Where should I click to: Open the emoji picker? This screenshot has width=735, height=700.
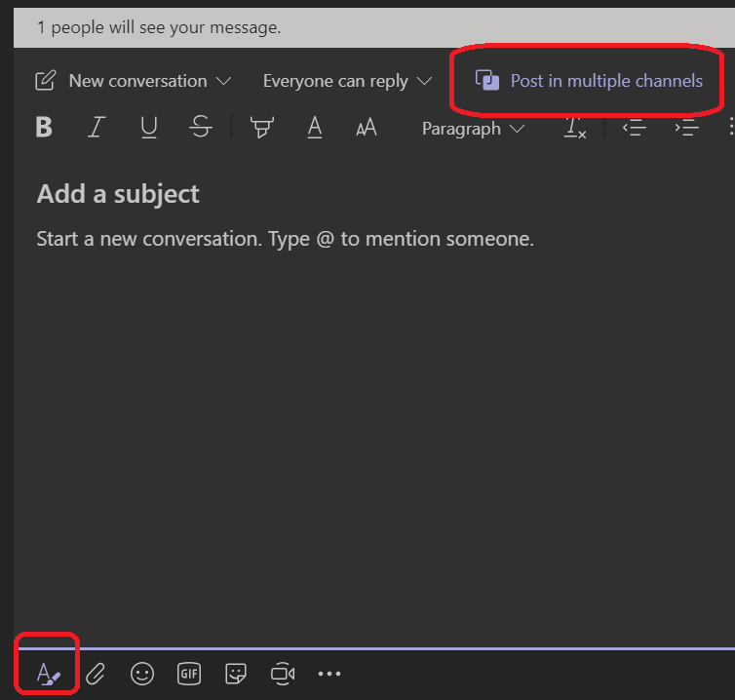[142, 673]
